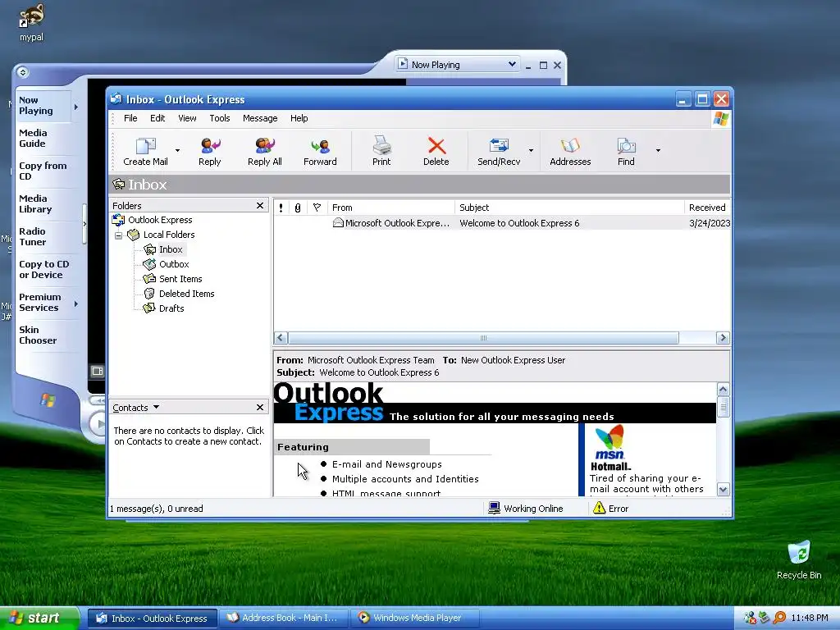Close the Contacts pane

(x=260, y=408)
